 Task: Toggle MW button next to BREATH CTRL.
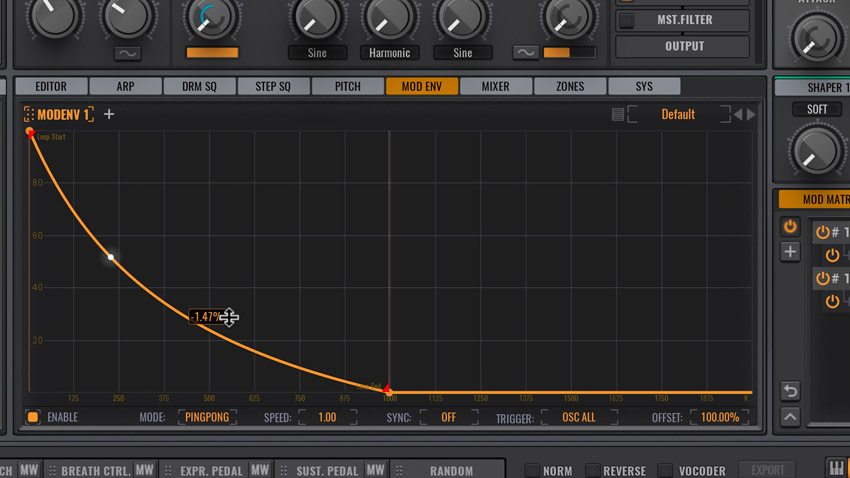point(144,469)
